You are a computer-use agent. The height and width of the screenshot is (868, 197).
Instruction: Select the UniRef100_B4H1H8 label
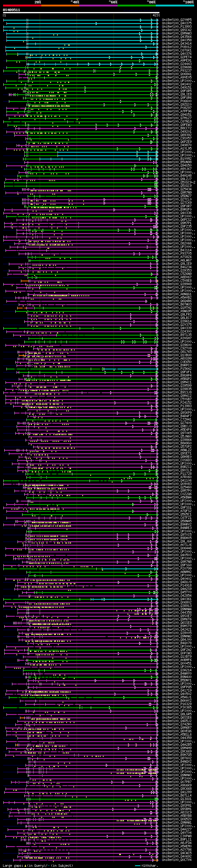coord(177,176)
